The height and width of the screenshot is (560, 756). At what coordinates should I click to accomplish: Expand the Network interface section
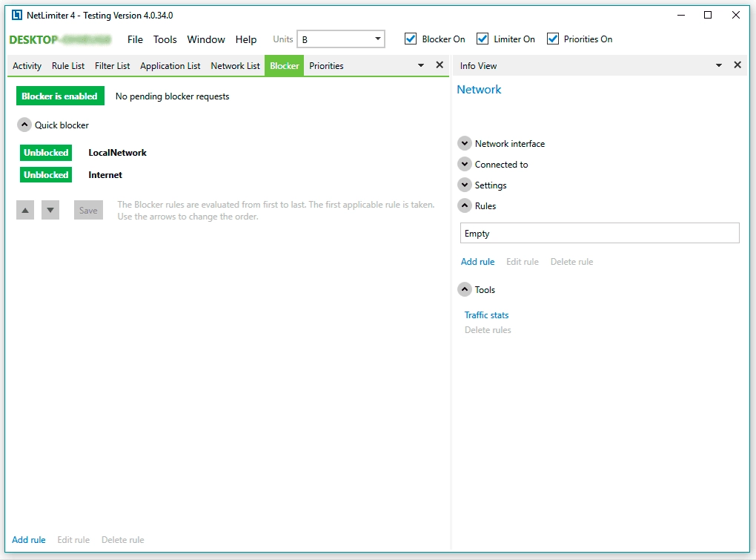coord(464,143)
